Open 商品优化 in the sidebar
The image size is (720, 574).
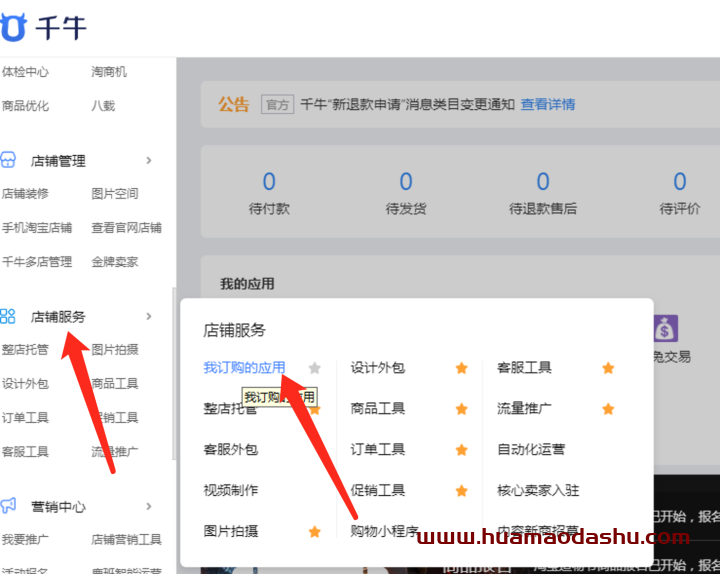(25, 106)
